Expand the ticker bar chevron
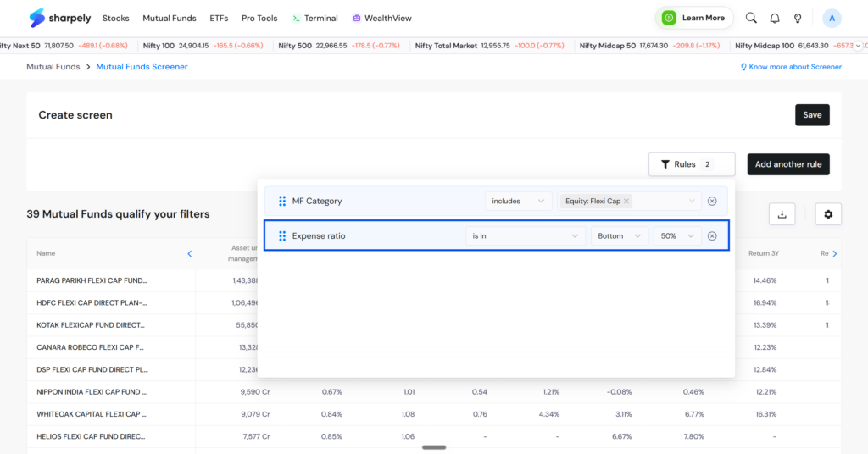Screen dimensions: 868x454 point(858,46)
